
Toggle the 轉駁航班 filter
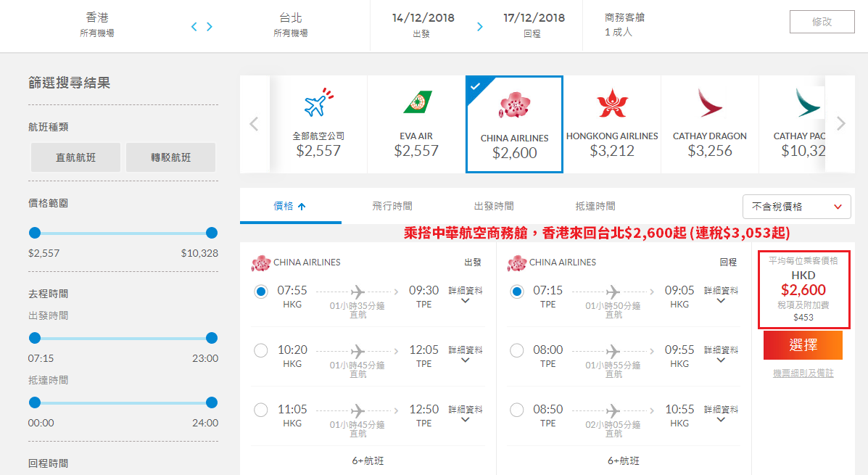click(x=170, y=157)
